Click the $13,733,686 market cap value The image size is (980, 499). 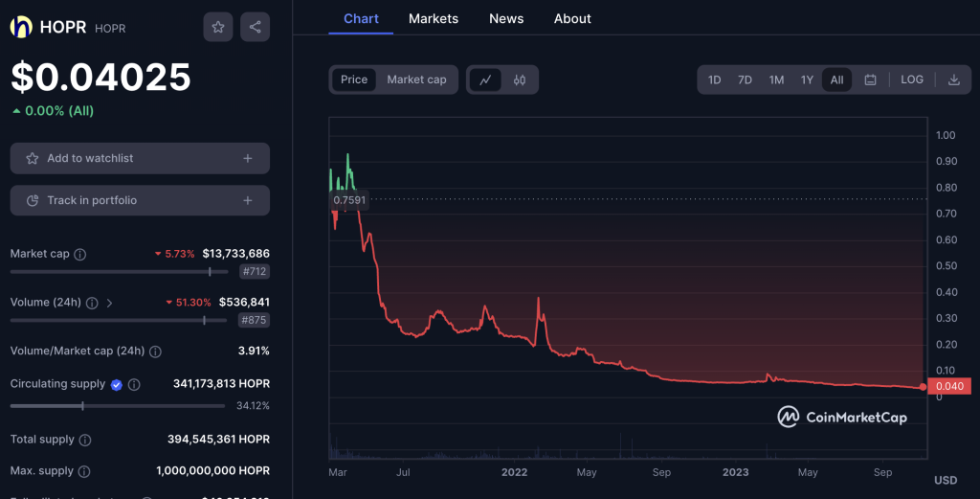point(236,254)
